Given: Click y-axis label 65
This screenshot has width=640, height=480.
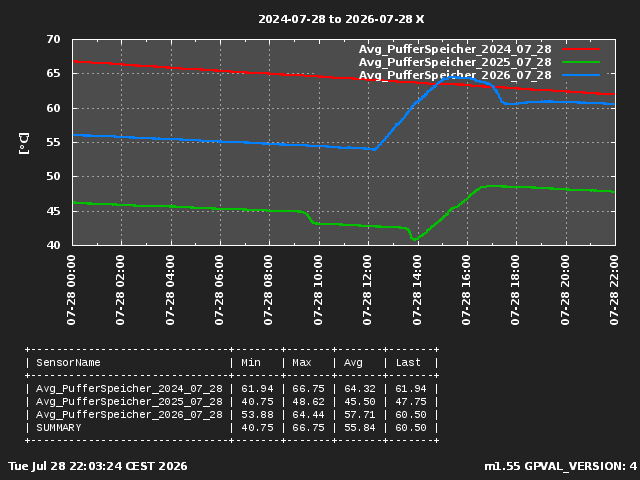Looking at the screenshot, I should tap(53, 73).
